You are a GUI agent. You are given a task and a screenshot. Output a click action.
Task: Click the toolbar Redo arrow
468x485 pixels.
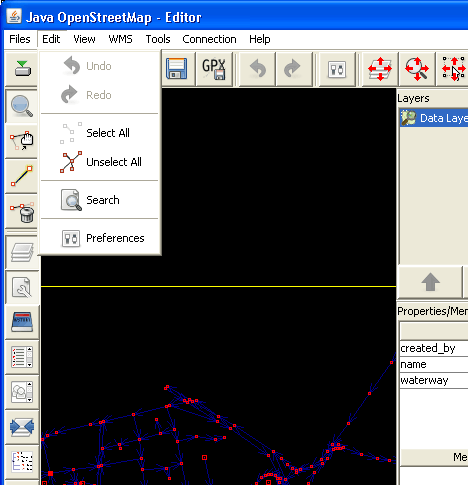pyautogui.click(x=293, y=69)
